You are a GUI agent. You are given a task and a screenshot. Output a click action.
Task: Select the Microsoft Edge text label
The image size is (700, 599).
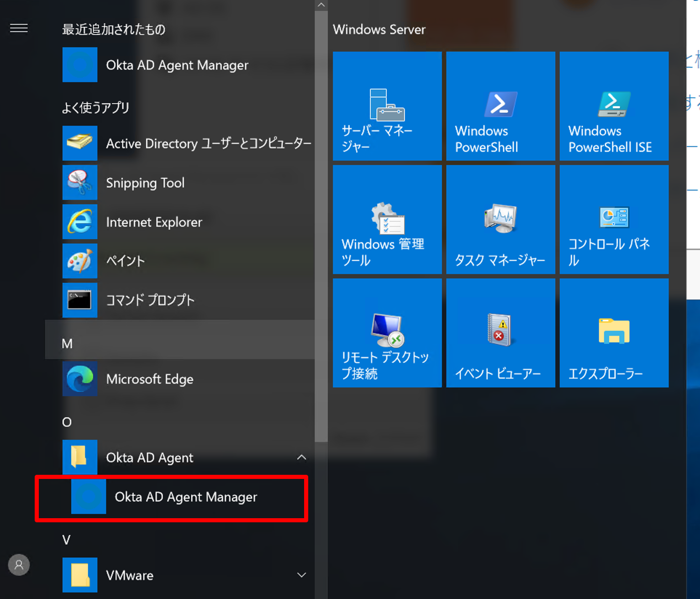[x=150, y=379]
